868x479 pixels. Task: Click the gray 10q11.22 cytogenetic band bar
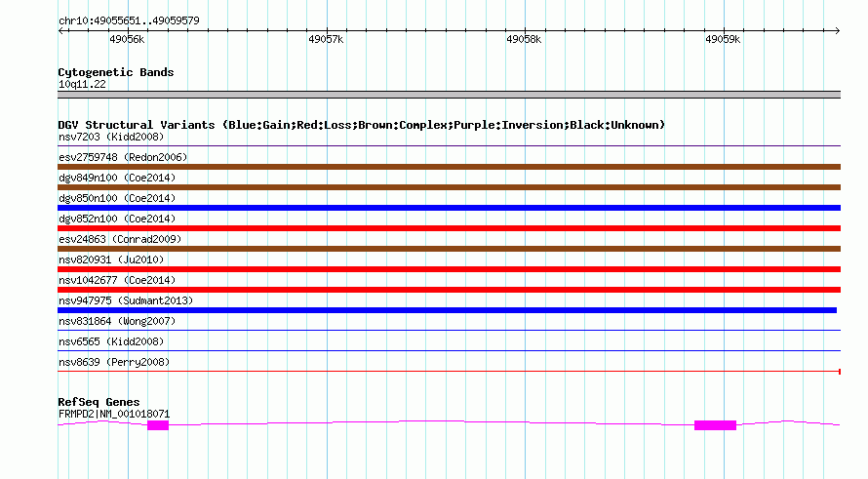click(449, 95)
